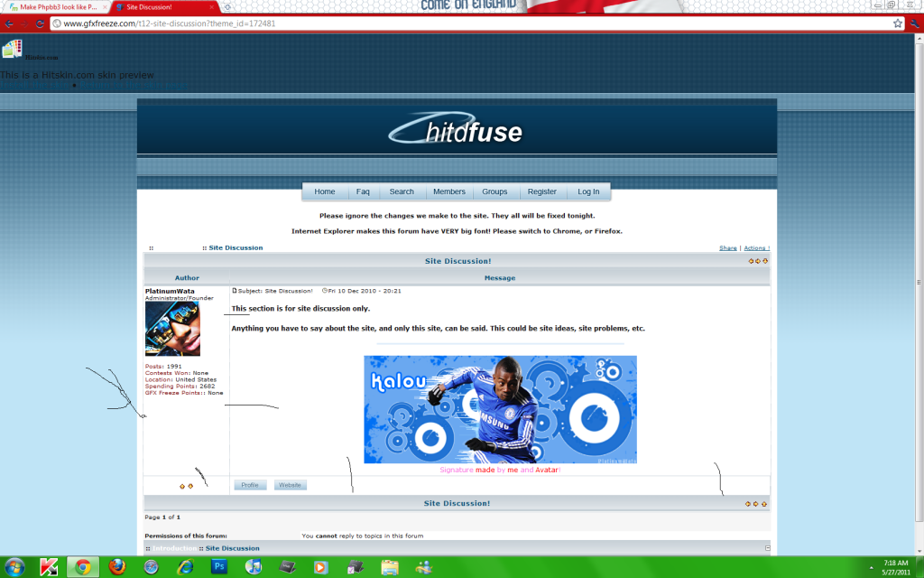Click the middle arrow in the top Site Discussion! bar
The height and width of the screenshot is (578, 924).
click(x=758, y=261)
